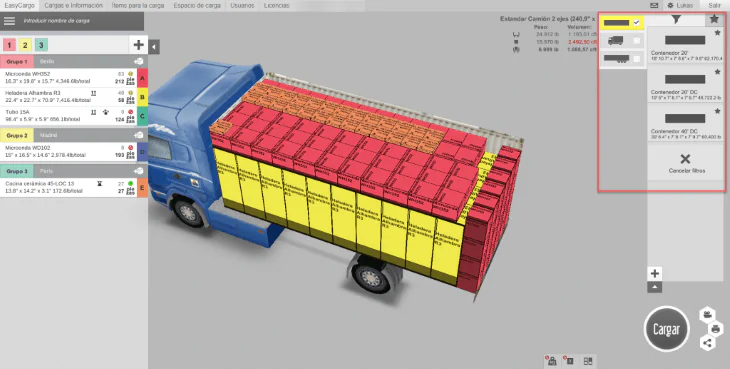730x369 pixels.
Task: Click orange color swatch E
Action: [142, 188]
